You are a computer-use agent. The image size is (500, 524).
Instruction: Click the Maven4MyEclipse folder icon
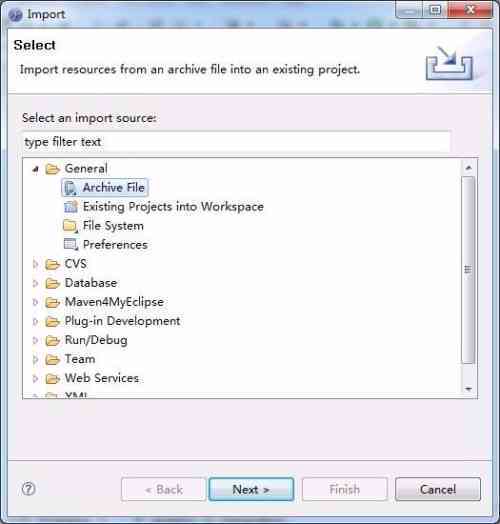(52, 302)
